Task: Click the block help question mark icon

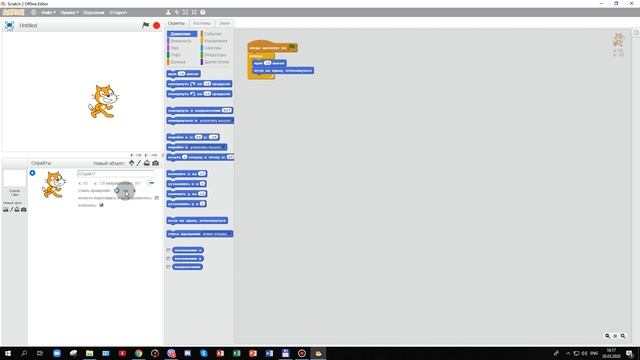Action: tap(202, 12)
